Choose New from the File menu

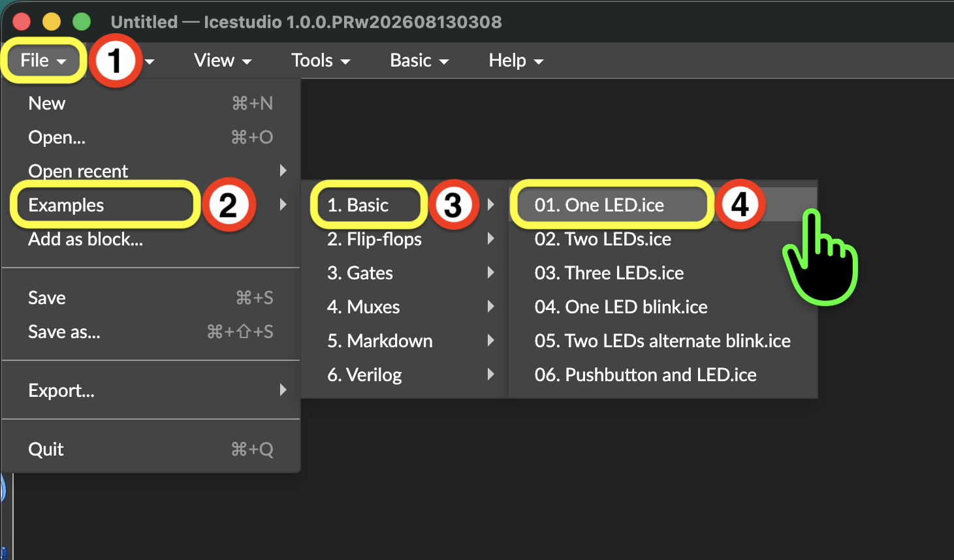pyautogui.click(x=151, y=103)
